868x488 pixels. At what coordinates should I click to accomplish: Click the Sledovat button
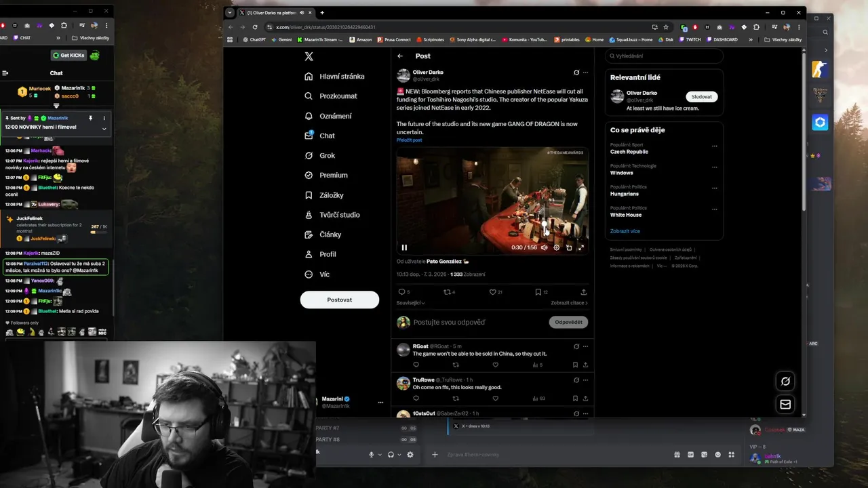click(x=702, y=97)
